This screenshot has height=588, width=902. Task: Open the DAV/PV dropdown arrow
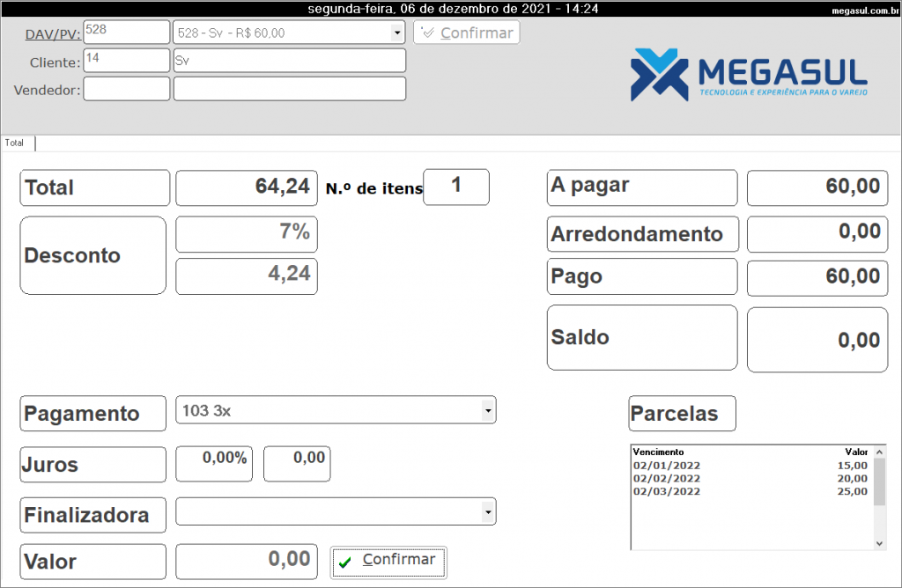396,33
